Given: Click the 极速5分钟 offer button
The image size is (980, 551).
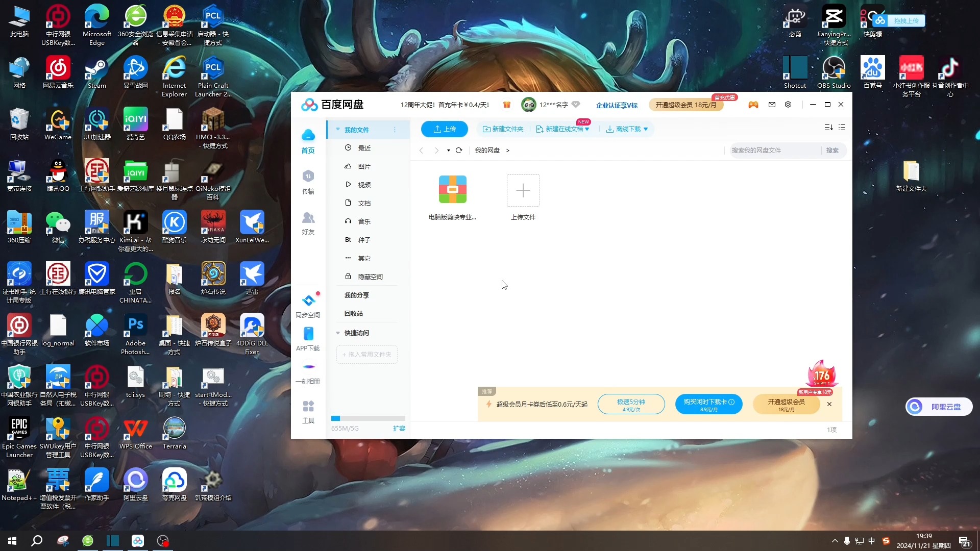Looking at the screenshot, I should (631, 404).
